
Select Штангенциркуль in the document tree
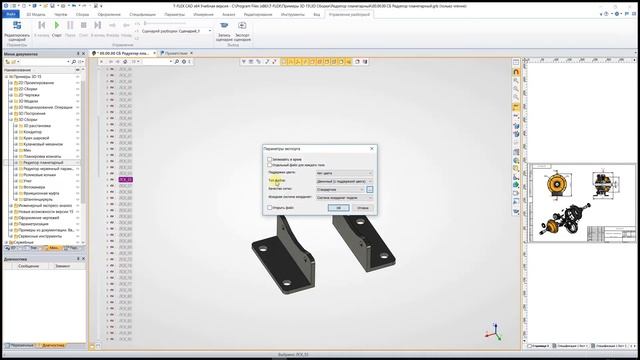click(38, 199)
